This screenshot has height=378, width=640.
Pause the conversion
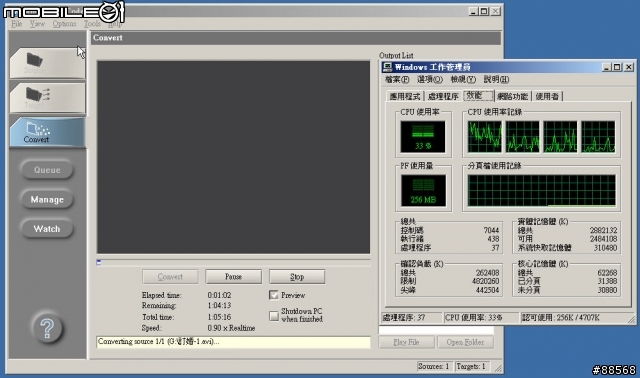(233, 277)
